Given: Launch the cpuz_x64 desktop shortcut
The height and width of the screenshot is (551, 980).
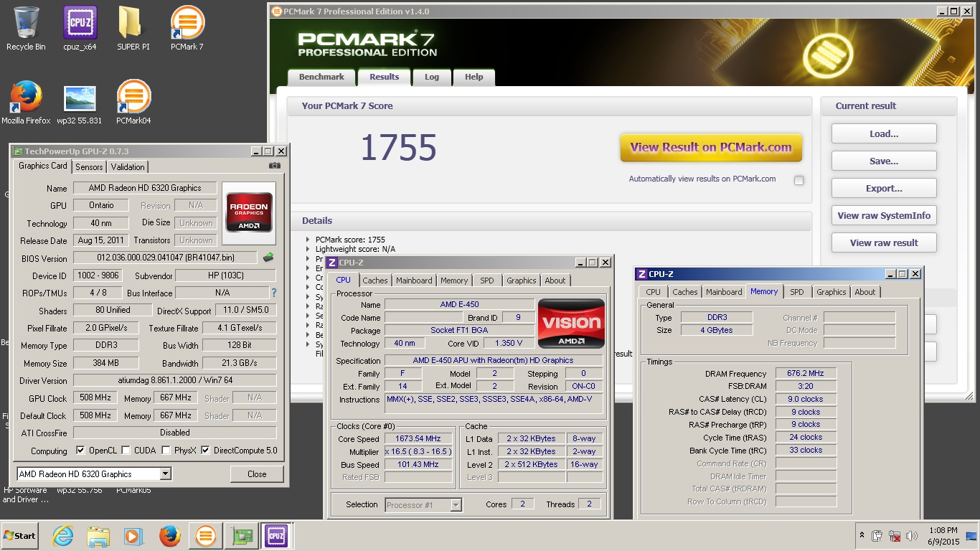Looking at the screenshot, I should pyautogui.click(x=80, y=29).
